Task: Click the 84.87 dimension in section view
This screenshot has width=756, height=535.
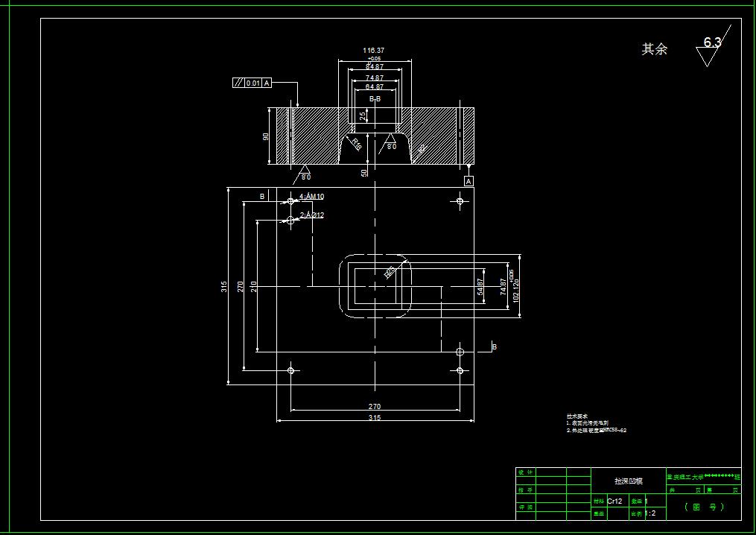Action: click(374, 67)
